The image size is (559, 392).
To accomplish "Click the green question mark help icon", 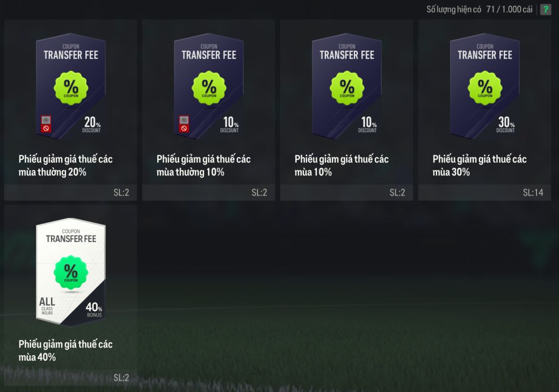I will point(545,9).
